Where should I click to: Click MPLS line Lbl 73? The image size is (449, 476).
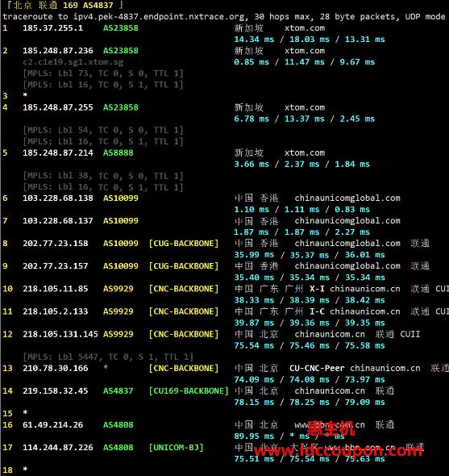pos(103,73)
